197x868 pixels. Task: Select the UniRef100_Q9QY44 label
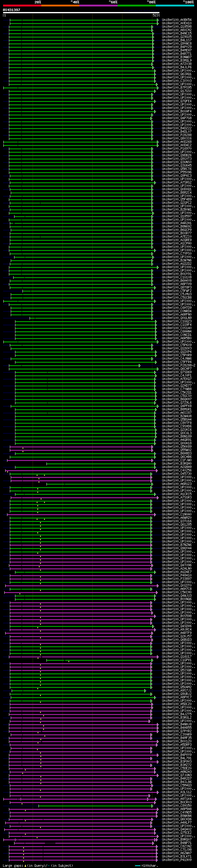tap(176, 548)
